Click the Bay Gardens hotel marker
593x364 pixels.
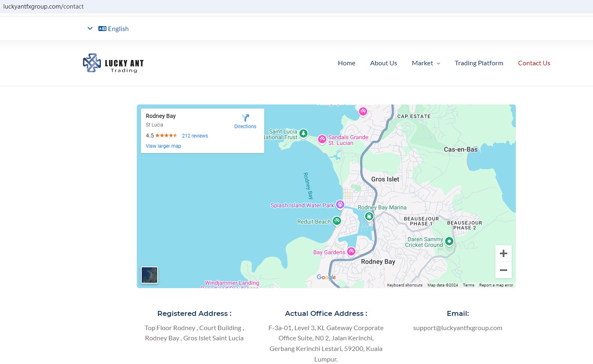point(351,251)
